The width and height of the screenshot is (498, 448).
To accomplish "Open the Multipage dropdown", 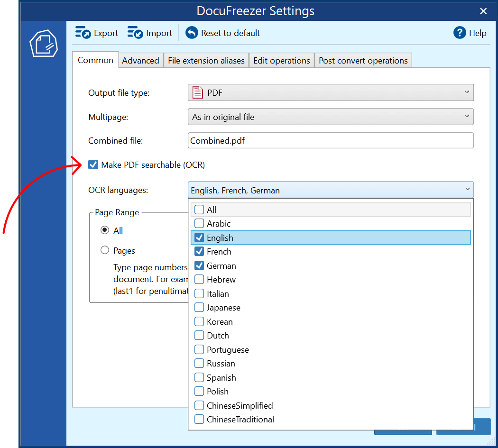I will (467, 116).
